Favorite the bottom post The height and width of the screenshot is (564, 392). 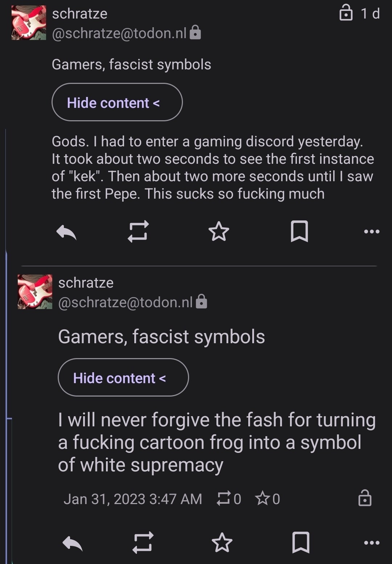(222, 543)
